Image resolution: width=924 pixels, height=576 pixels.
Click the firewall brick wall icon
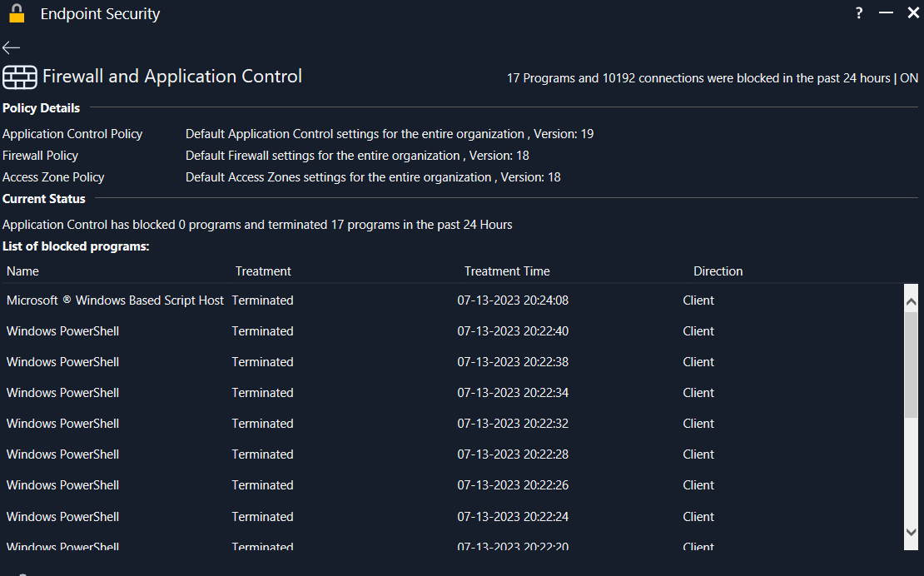pos(20,77)
